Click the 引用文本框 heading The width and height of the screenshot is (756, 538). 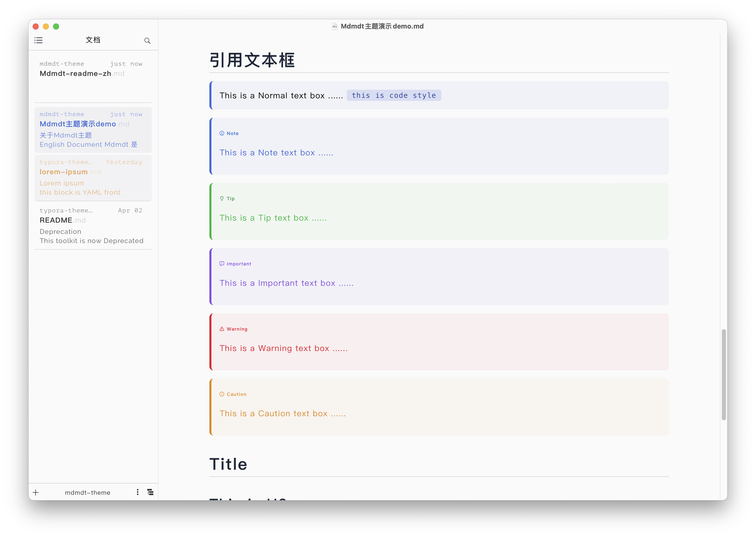[x=252, y=60]
